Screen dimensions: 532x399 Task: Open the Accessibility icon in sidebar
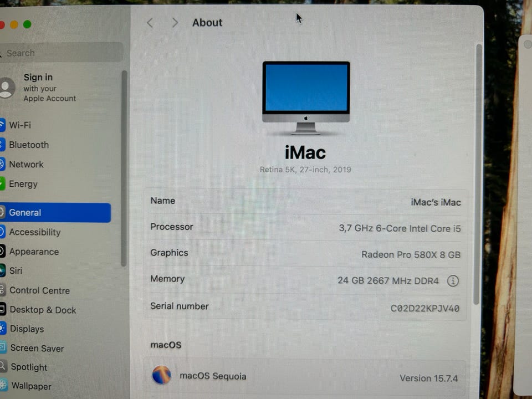tap(2, 232)
